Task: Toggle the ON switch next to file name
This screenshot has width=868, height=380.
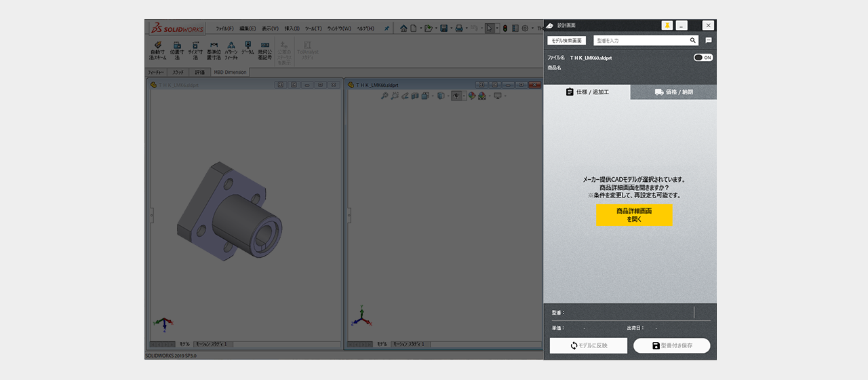Action: coord(703,58)
